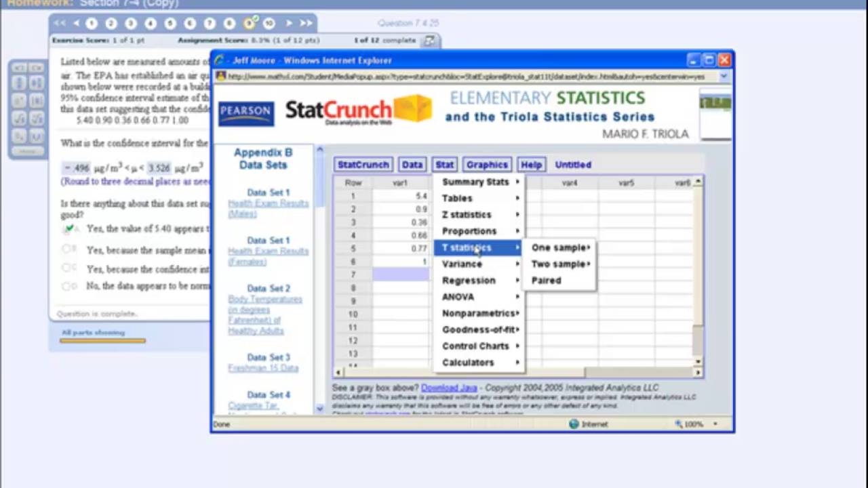The width and height of the screenshot is (868, 488).
Task: Jump to question 3 circle
Action: (x=131, y=23)
